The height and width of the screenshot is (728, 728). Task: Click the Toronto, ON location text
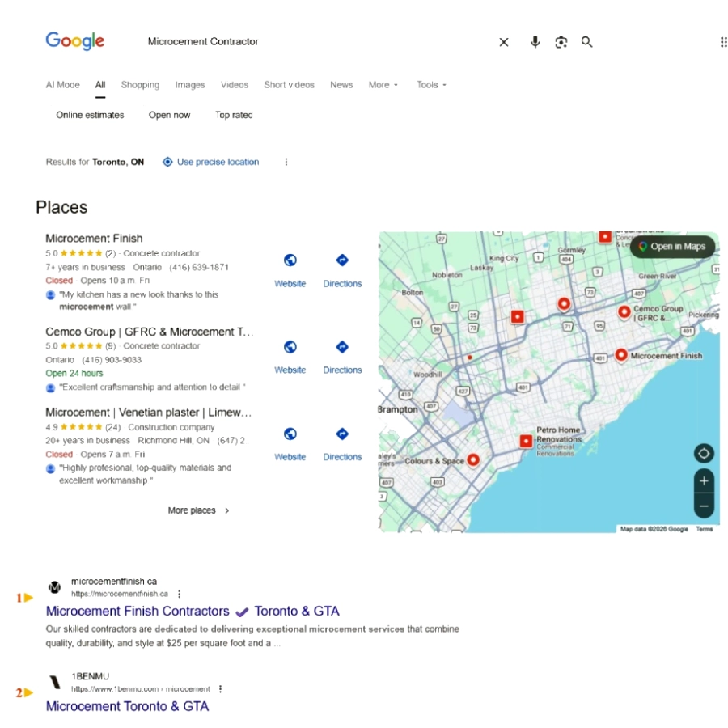[x=118, y=162]
